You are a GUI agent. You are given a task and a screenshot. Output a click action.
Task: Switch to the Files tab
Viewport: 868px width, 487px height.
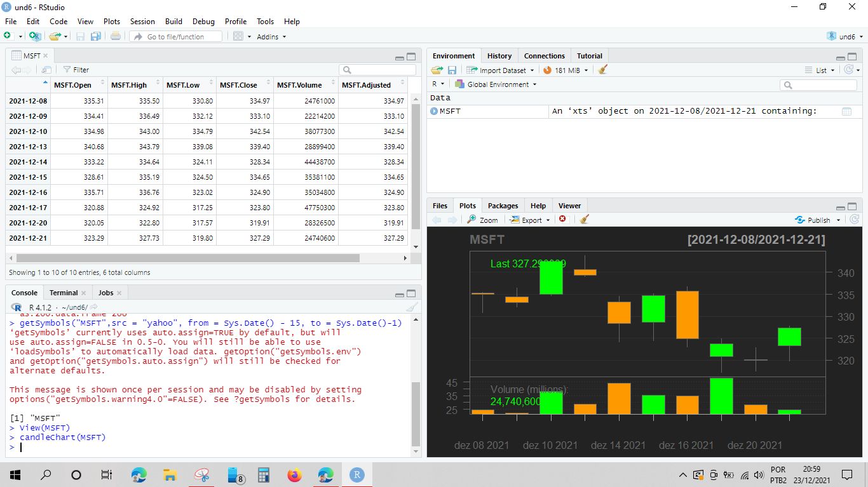tap(440, 206)
